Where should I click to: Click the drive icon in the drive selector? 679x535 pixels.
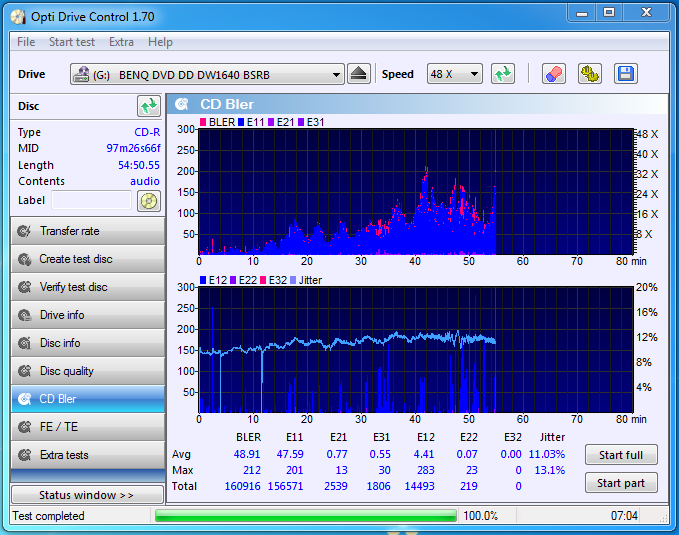[81, 75]
